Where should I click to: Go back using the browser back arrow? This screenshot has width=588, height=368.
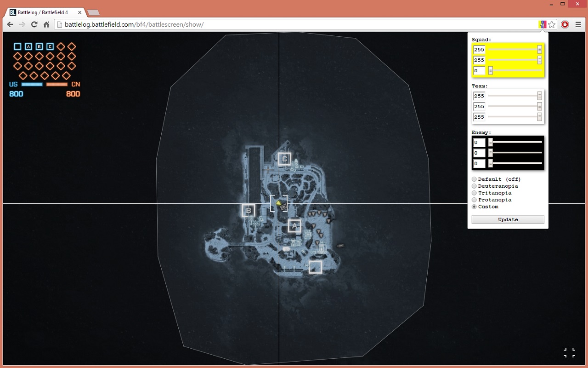(10, 24)
